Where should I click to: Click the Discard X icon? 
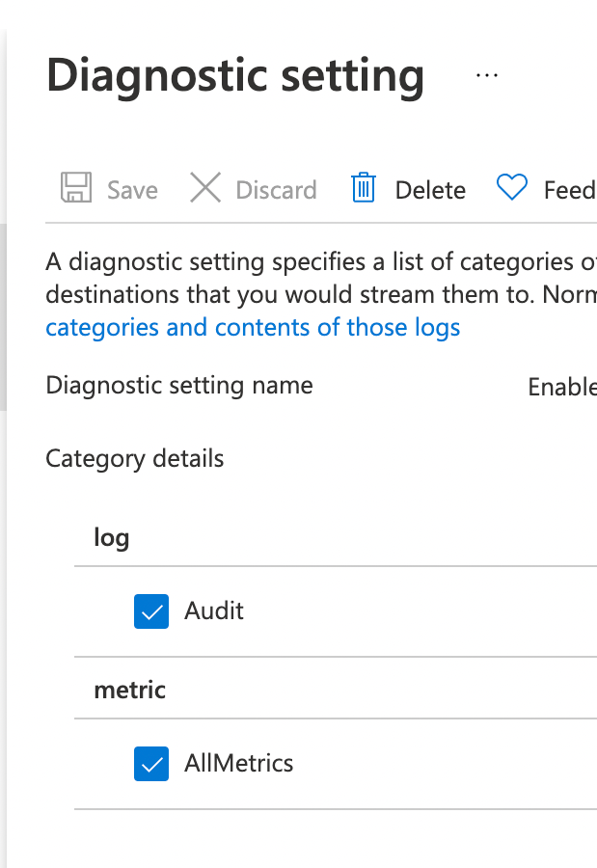pos(205,188)
